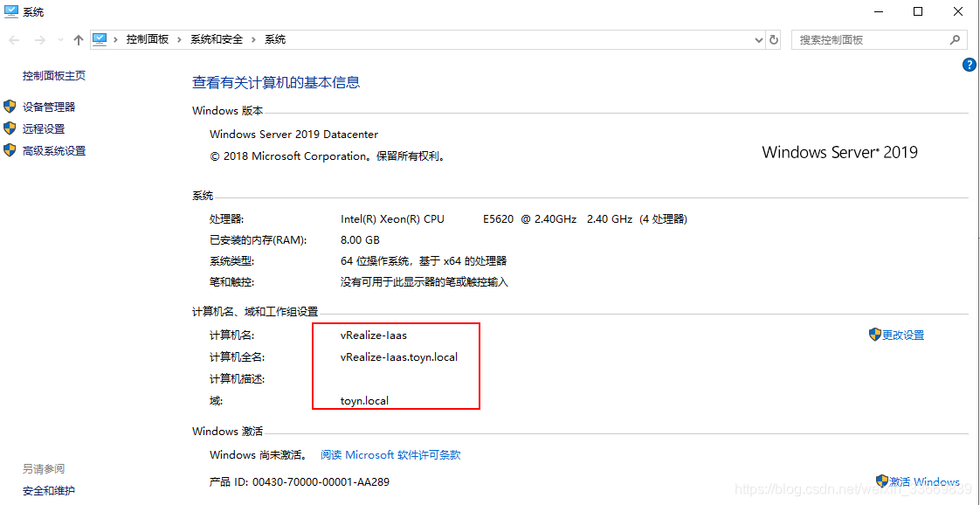Open 系统和安全 breadcrumb item
Screen dimensions: 980x505
click(217, 39)
